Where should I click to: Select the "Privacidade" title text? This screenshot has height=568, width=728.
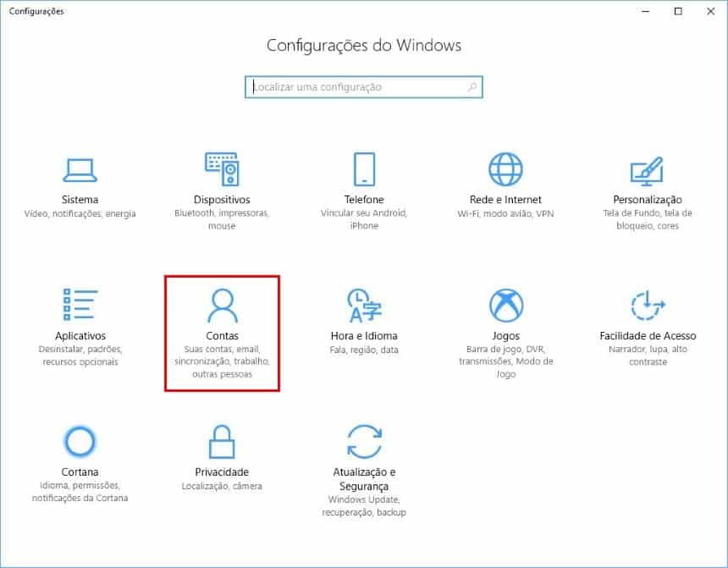point(222,471)
